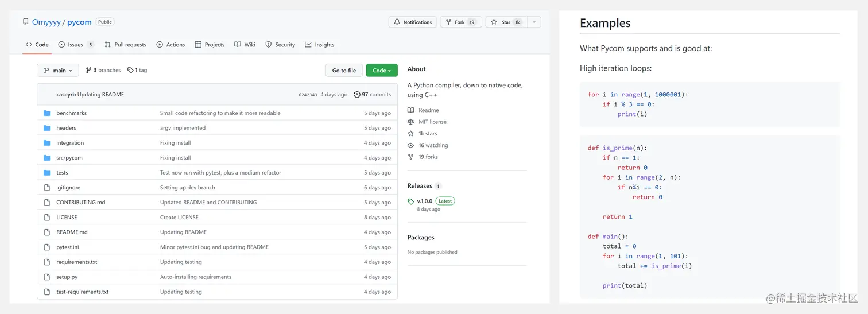
Task: Click the Public visibility badge
Action: (105, 22)
